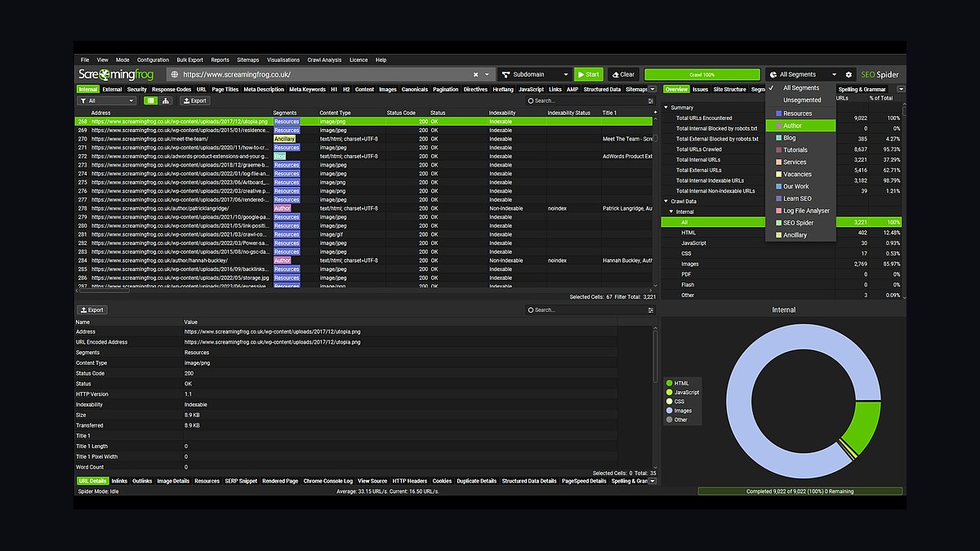The height and width of the screenshot is (551, 980).
Task: Show more main tabs overflow arrow after Sitemaps
Action: point(654,89)
